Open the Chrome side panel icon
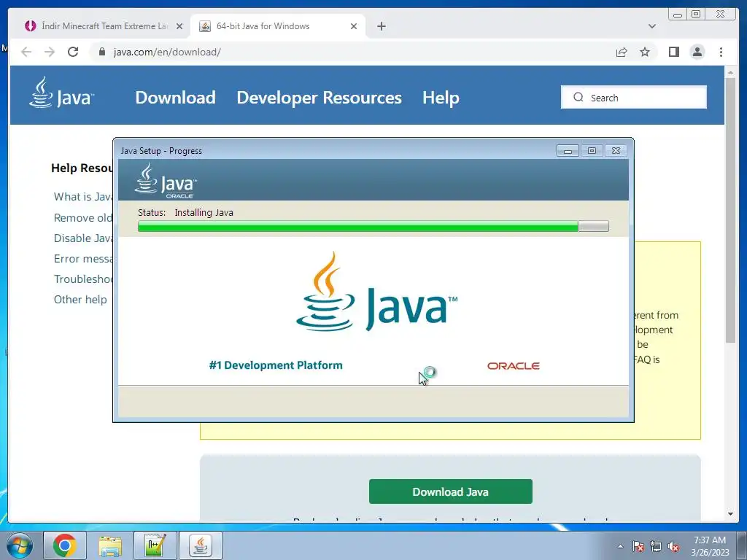 pyautogui.click(x=673, y=52)
